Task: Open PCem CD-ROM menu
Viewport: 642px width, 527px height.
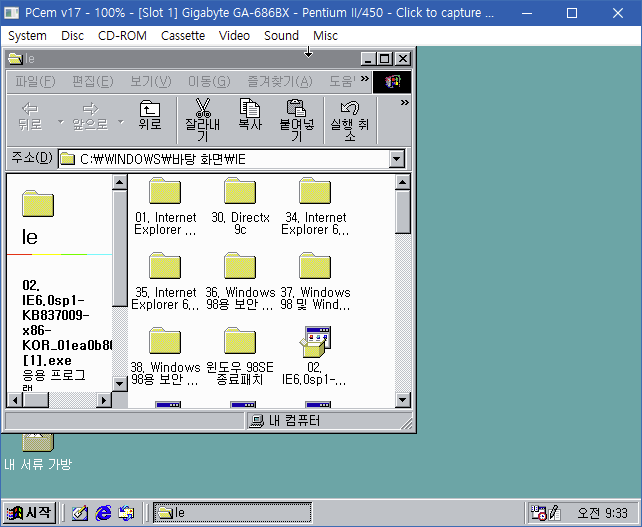Action: click(x=122, y=36)
